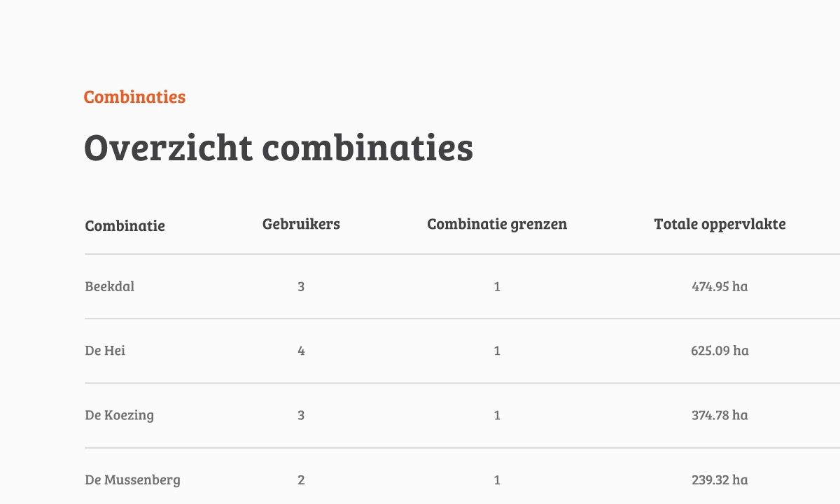Sort by the Gebruikers column header
Viewport: 840px width, 504px height.
click(301, 224)
